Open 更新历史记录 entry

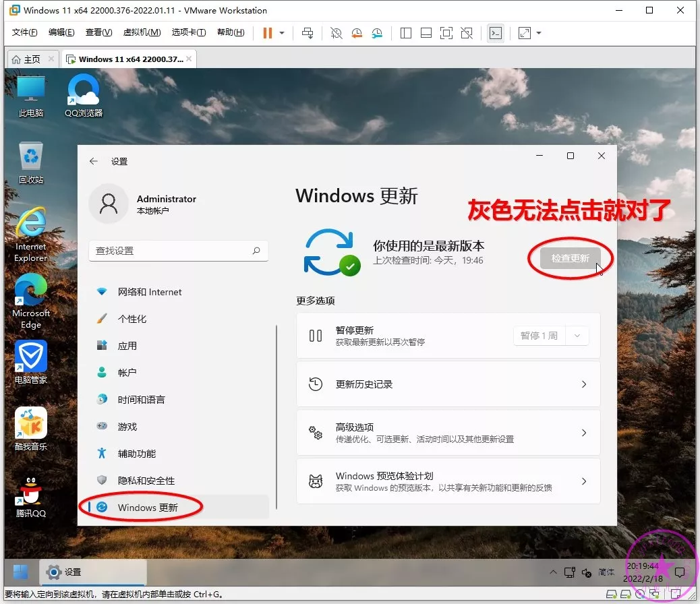(x=448, y=384)
